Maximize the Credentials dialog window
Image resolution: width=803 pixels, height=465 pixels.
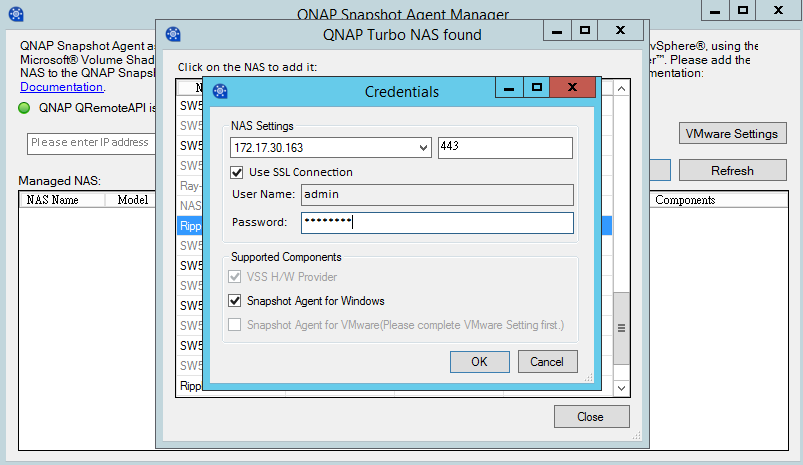[538, 88]
